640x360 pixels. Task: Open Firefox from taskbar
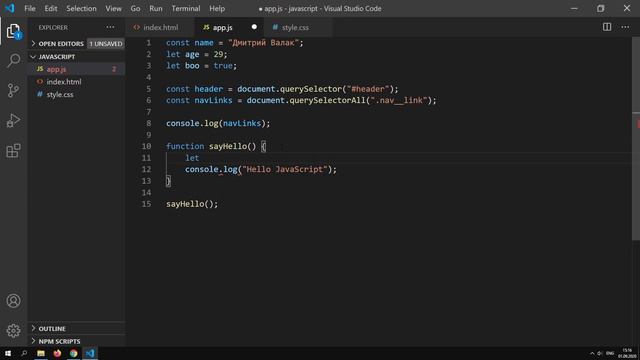coord(57,353)
